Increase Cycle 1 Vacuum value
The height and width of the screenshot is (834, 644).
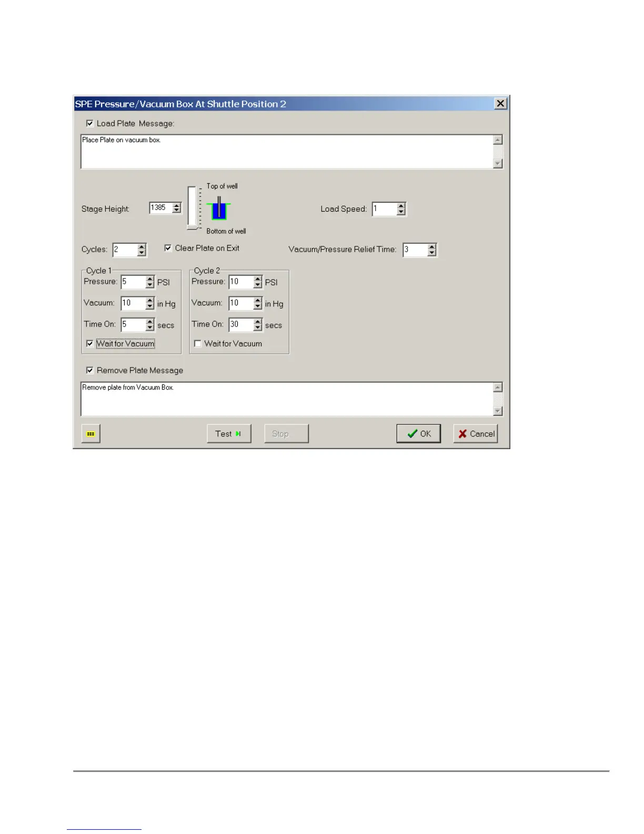(150, 300)
